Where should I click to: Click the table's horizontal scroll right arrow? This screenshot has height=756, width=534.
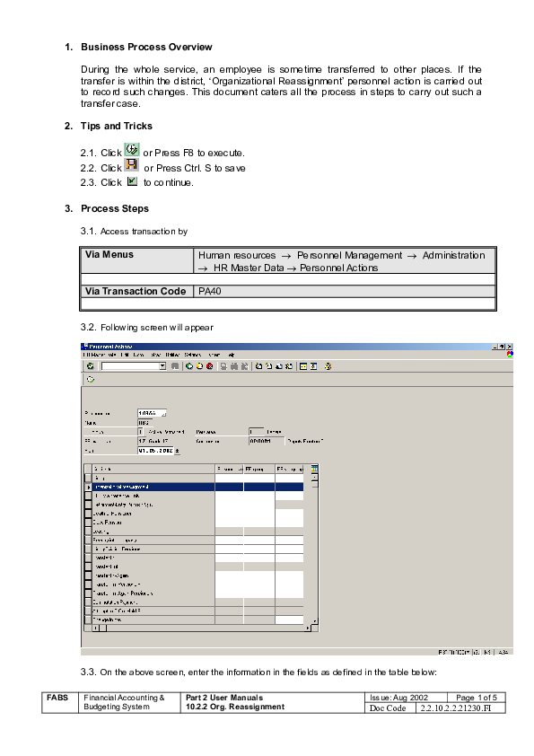coord(308,628)
